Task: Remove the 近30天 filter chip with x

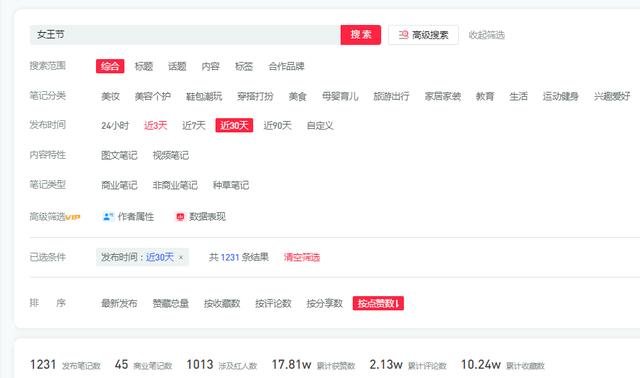Action: (181, 258)
